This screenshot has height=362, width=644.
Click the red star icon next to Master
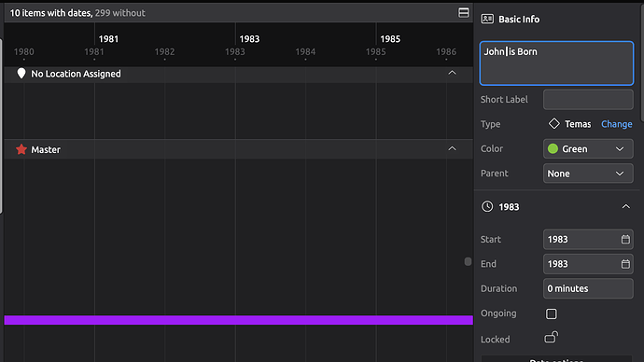coord(21,149)
